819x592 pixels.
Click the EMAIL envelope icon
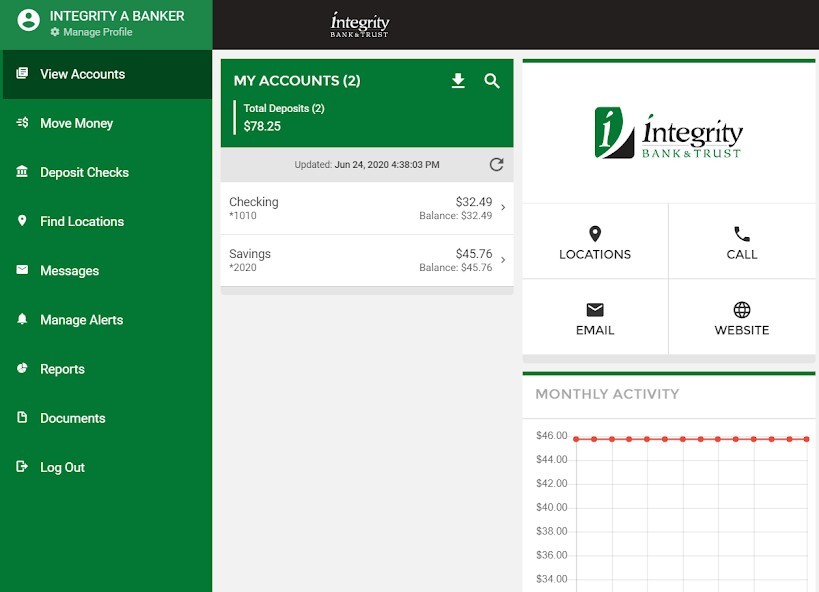click(x=595, y=309)
